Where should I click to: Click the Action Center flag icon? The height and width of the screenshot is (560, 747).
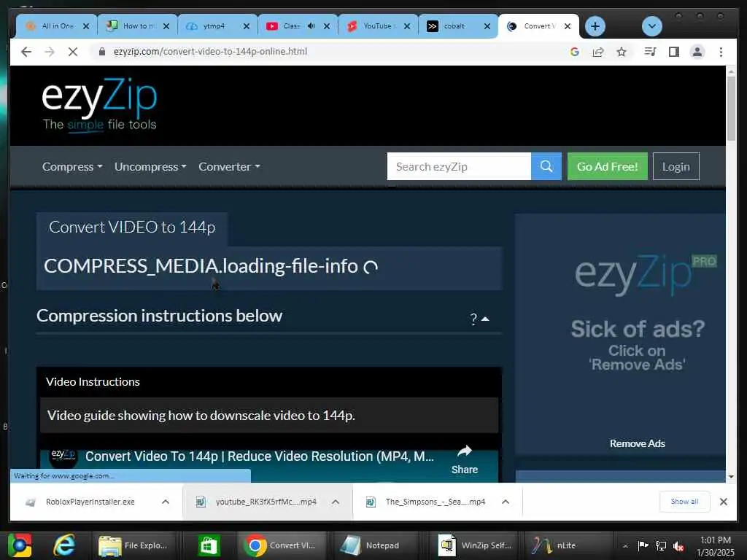coord(643,545)
